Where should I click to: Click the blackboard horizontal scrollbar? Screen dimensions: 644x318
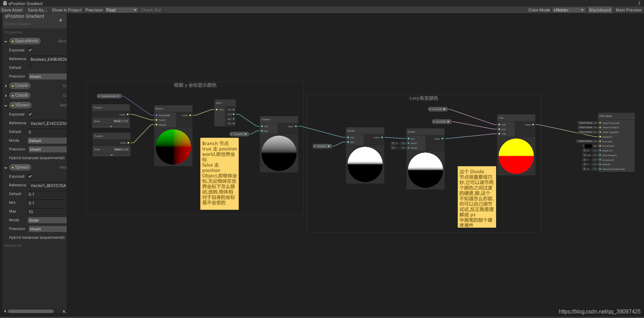[x=31, y=311]
